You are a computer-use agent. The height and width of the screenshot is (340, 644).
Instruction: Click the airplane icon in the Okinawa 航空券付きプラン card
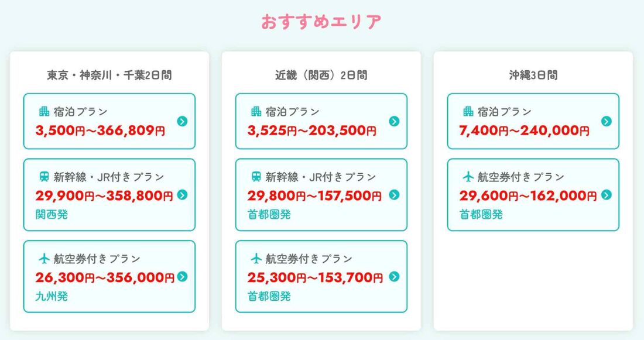click(468, 177)
